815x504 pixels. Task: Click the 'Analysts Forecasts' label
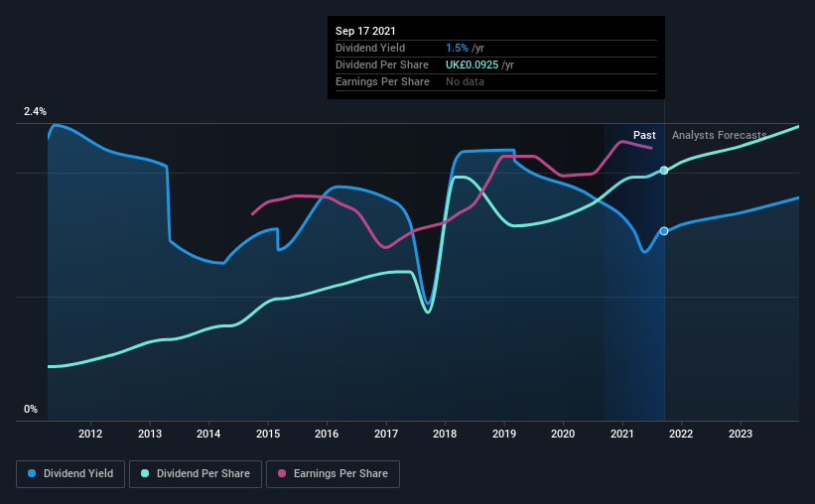pos(720,135)
